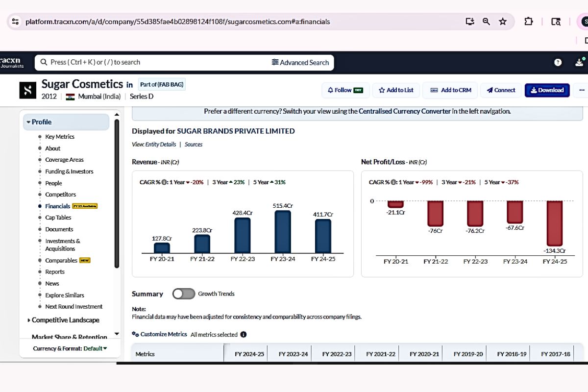Click the browser zoom magnifier icon
This screenshot has width=588, height=392.
coord(487,22)
